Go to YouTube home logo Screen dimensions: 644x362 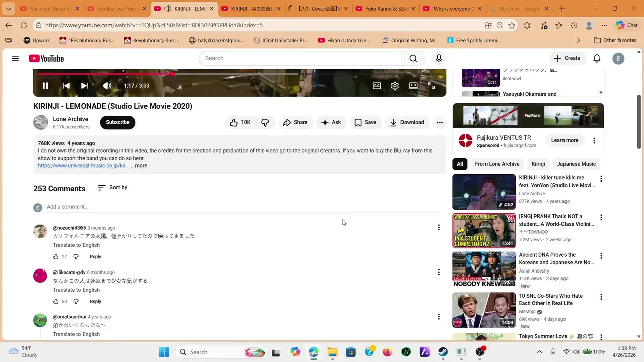click(x=46, y=58)
